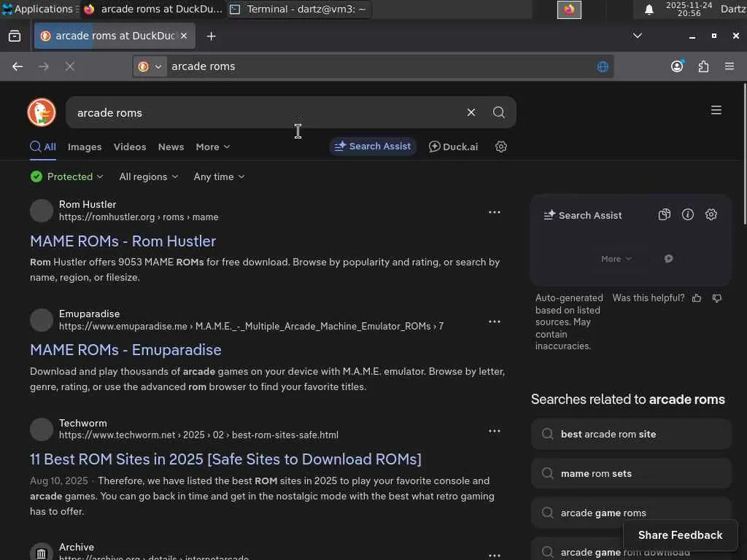747x560 pixels.
Task: Open Search Assist info icon
Action: tap(687, 215)
